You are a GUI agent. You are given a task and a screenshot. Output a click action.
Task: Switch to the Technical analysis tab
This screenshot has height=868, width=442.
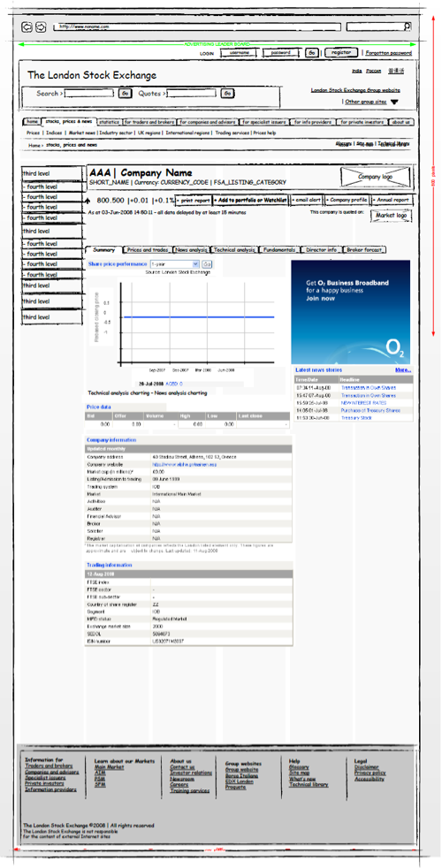tap(233, 250)
